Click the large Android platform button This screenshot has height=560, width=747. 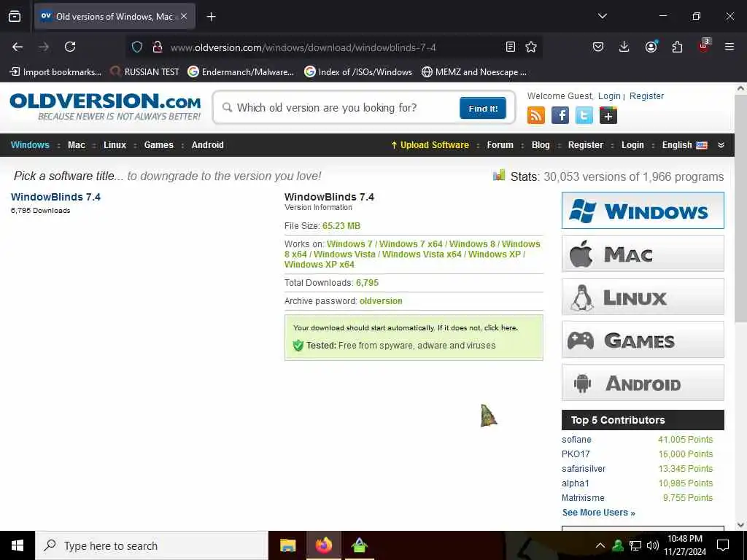point(643,382)
